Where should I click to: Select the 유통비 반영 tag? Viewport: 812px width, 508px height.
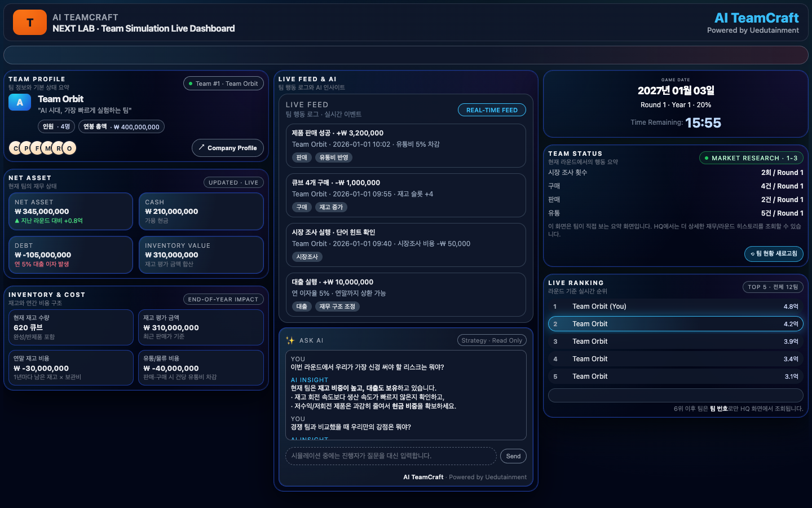tap(334, 157)
